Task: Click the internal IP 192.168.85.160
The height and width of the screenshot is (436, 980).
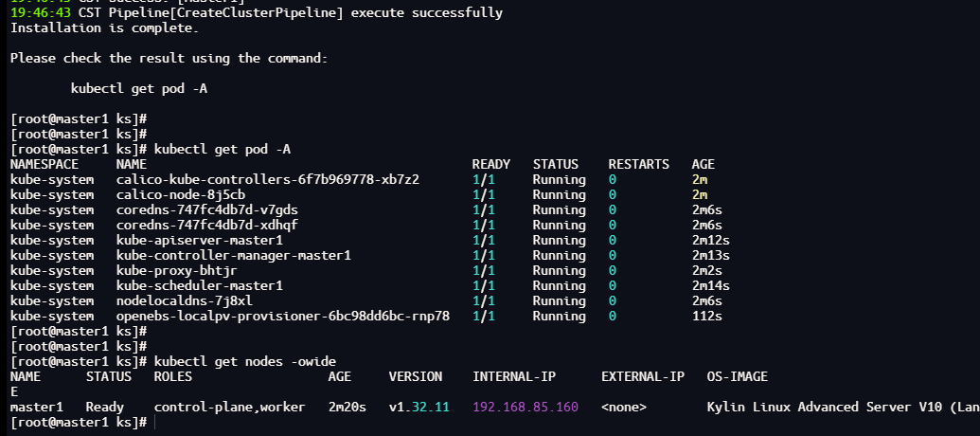Action: tap(525, 407)
